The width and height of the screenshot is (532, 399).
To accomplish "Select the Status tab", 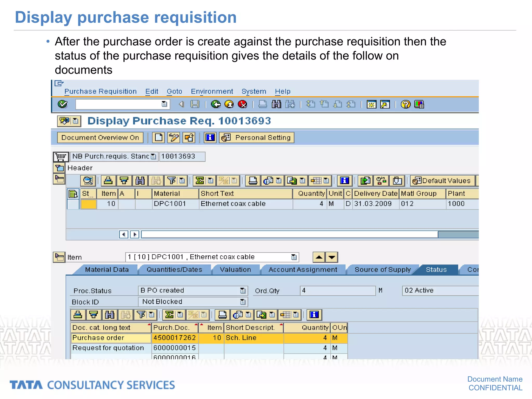I will tap(436, 270).
